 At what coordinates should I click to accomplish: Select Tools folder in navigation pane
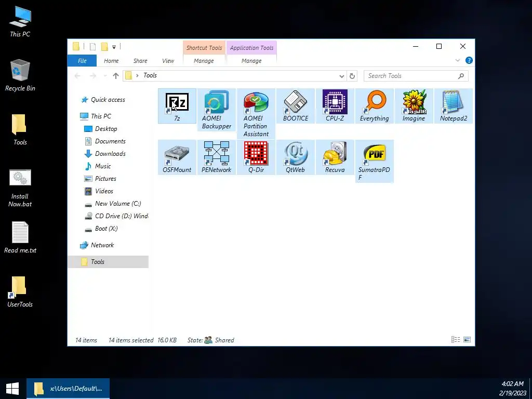click(x=108, y=262)
